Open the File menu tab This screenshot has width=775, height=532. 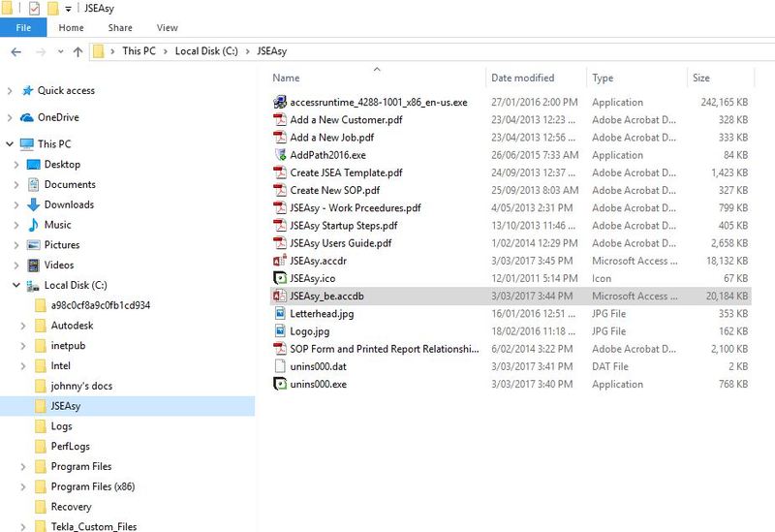tap(23, 28)
